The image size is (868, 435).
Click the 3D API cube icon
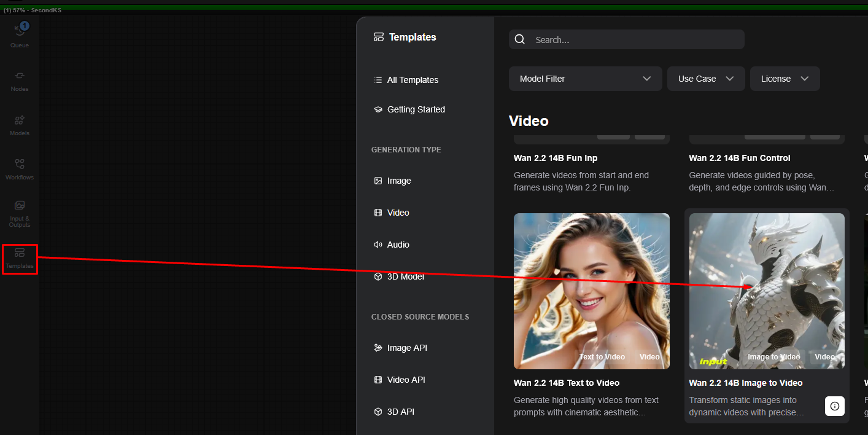pyautogui.click(x=378, y=412)
